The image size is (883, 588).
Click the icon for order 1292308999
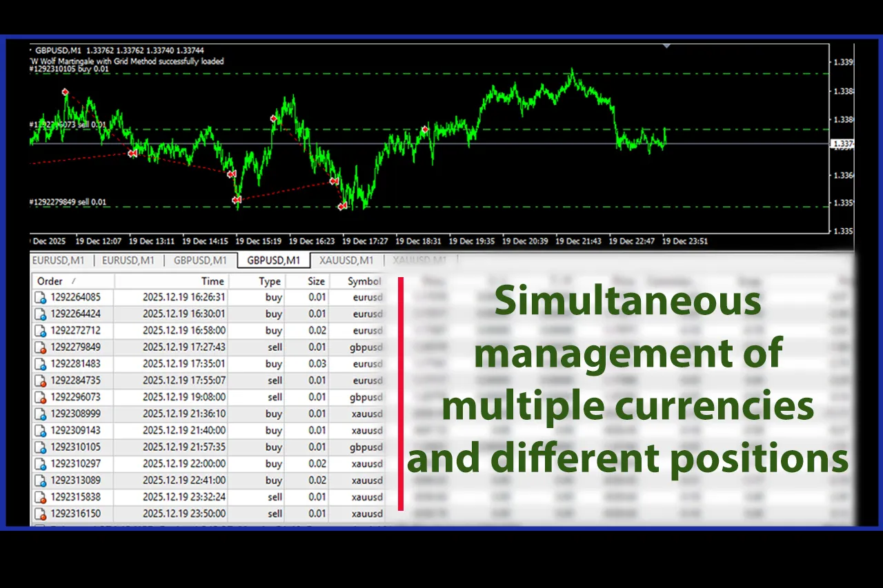pos(41,414)
